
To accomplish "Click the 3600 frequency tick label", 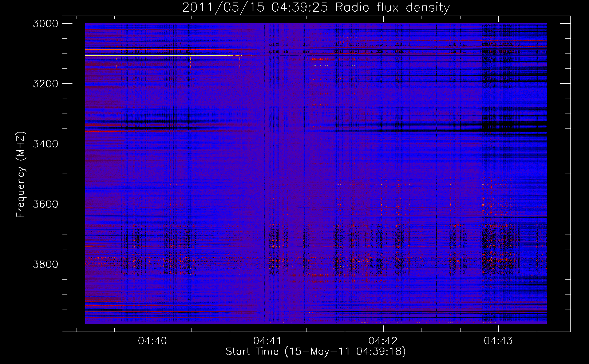I will point(46,204).
